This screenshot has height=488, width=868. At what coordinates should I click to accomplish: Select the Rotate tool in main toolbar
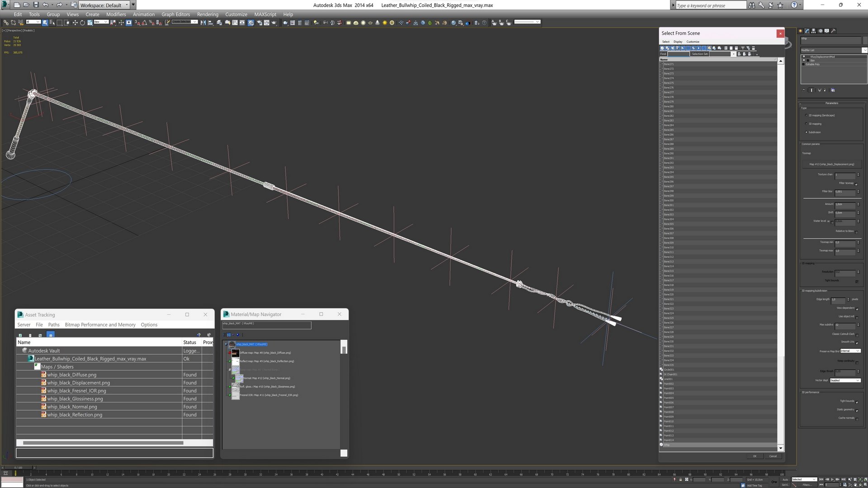coord(82,22)
